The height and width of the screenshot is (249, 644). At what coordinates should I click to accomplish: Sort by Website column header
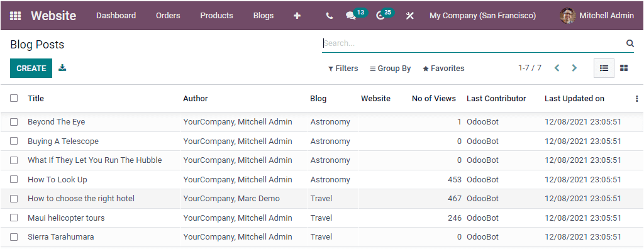tap(376, 99)
